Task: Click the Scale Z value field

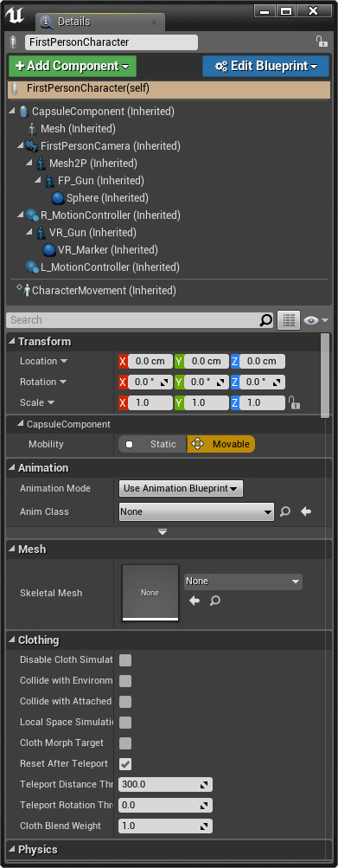Action: pos(262,403)
